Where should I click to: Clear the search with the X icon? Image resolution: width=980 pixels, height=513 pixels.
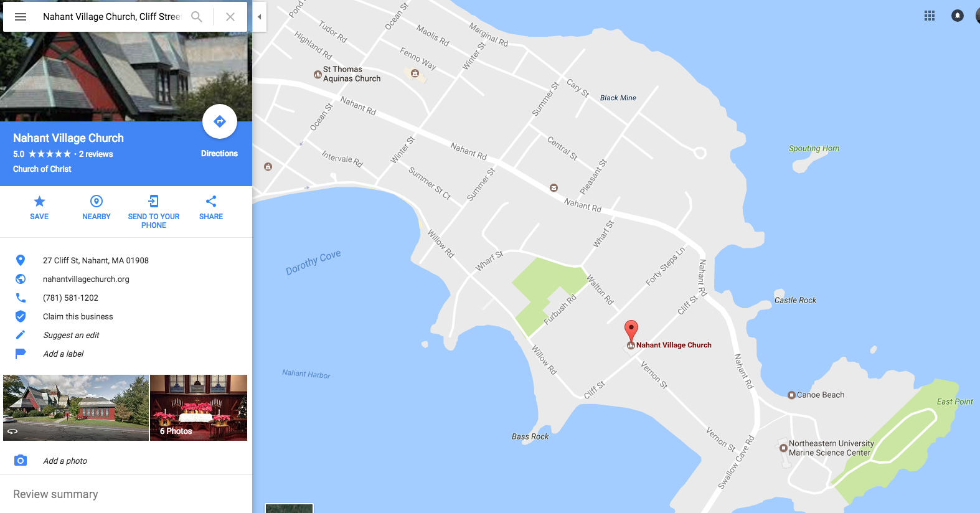(x=230, y=17)
